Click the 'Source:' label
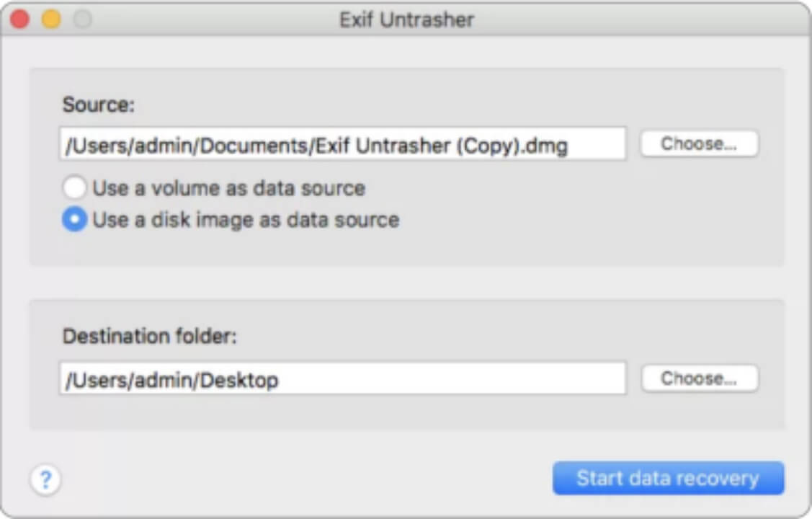Screen dimensions: 812x519 coord(99,105)
